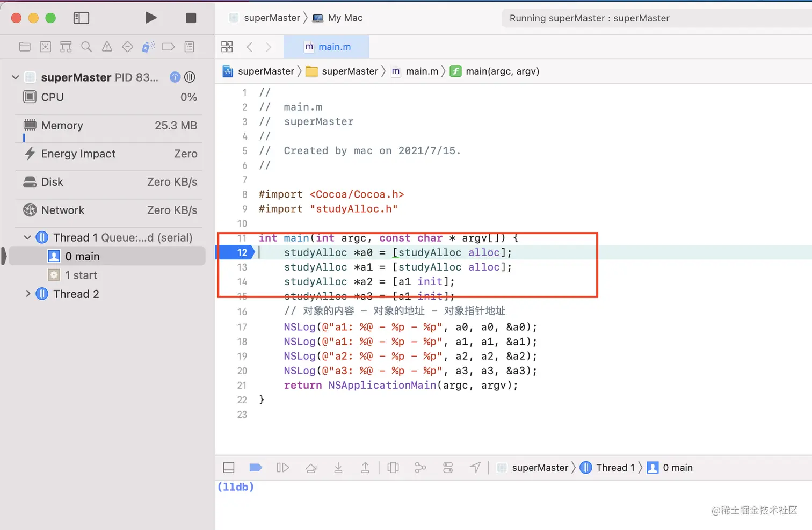Open the Breakpoint navigator
Image resolution: width=812 pixels, height=530 pixels.
coord(169,47)
